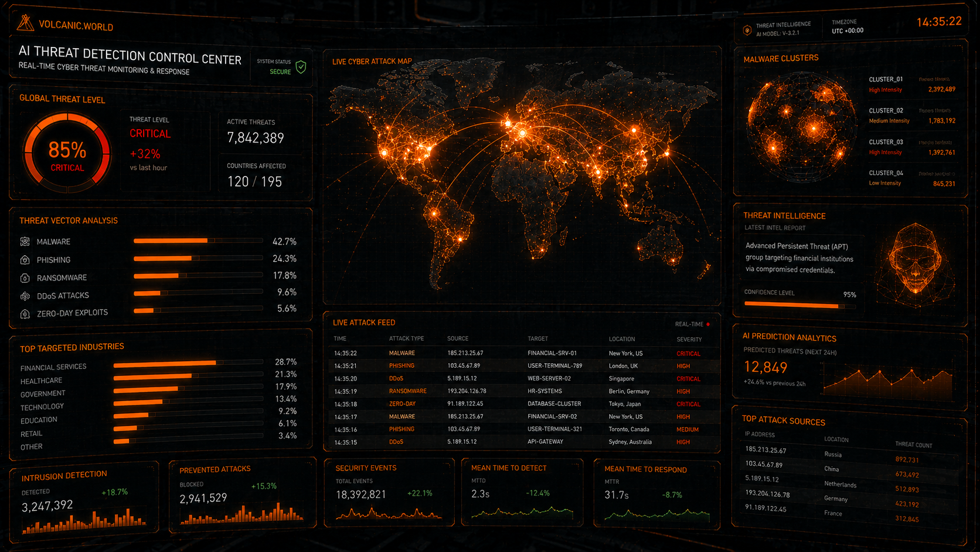The width and height of the screenshot is (980, 552).
Task: Click the Healthcare industry row
Action: point(158,377)
